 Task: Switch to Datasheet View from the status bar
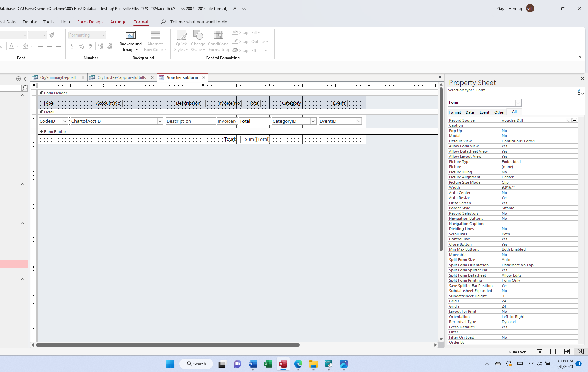[553, 352]
